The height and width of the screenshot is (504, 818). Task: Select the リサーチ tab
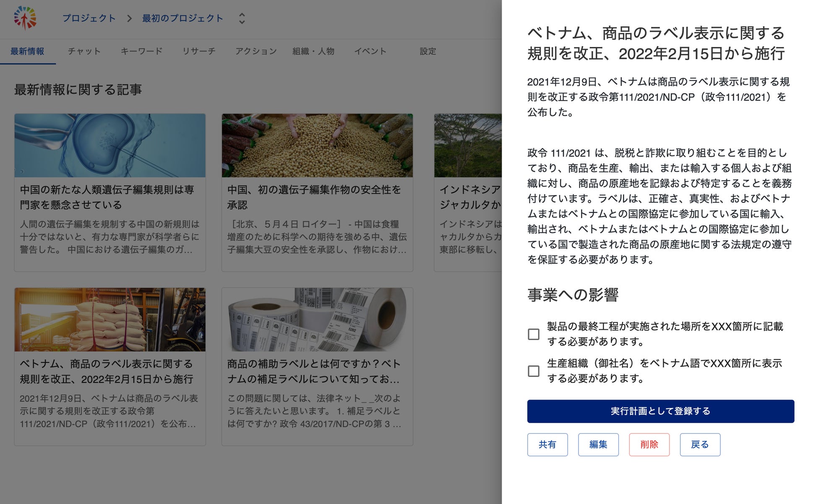point(199,51)
